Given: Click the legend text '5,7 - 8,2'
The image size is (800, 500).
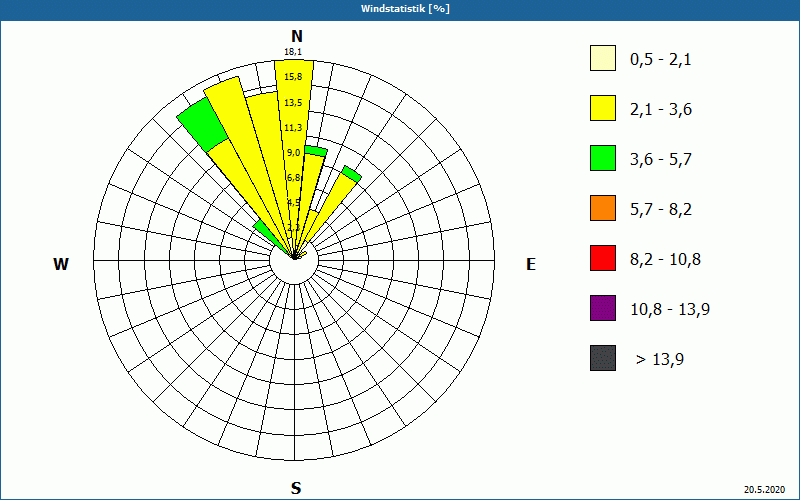Looking at the screenshot, I should coord(661,210).
